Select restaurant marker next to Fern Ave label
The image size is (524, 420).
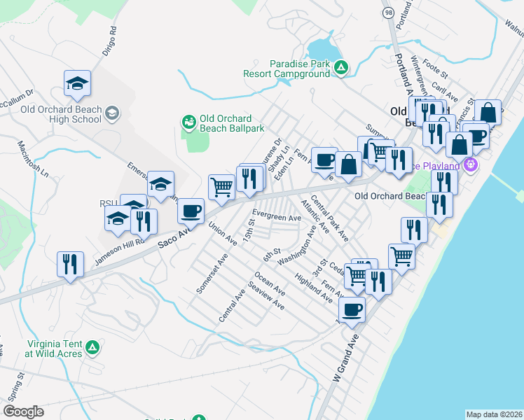pos(378,283)
